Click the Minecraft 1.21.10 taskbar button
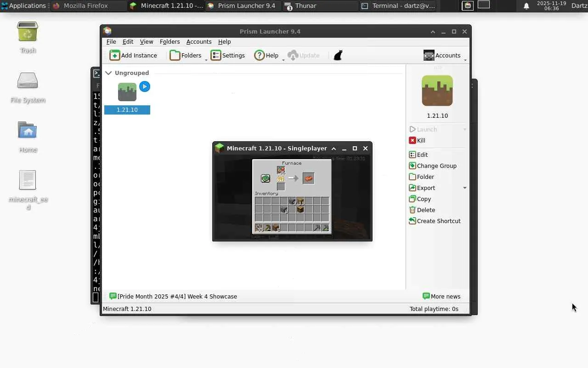This screenshot has height=368, width=588. [165, 6]
